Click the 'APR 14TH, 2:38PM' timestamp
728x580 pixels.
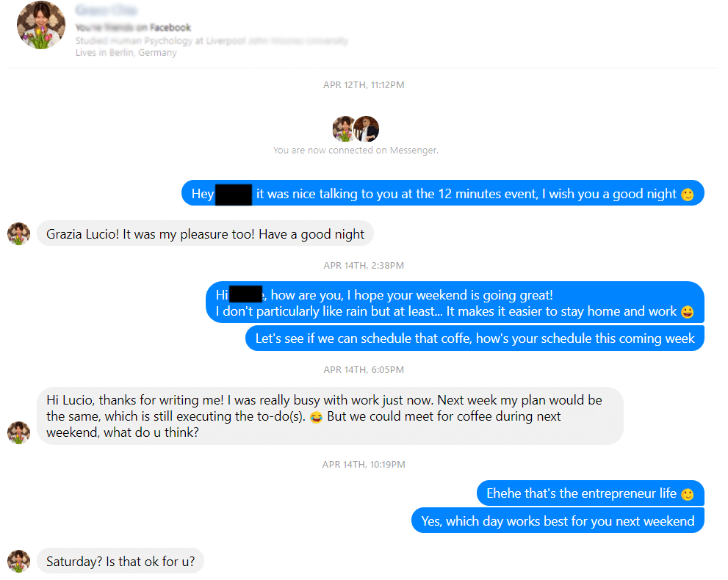pos(364,266)
